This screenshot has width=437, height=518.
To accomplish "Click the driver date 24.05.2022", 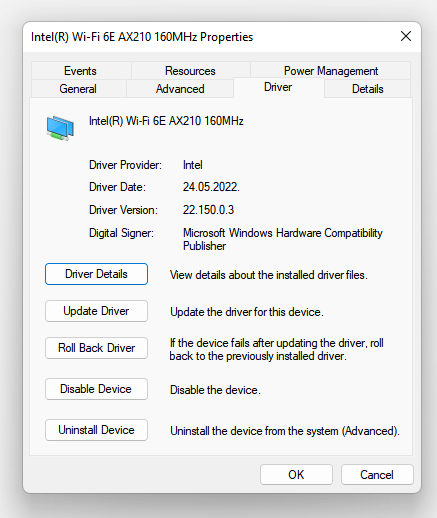I will 211,187.
